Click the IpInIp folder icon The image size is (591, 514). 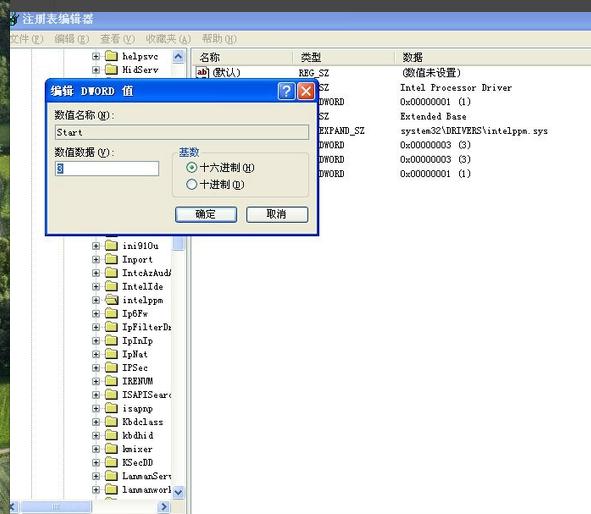tap(111, 340)
